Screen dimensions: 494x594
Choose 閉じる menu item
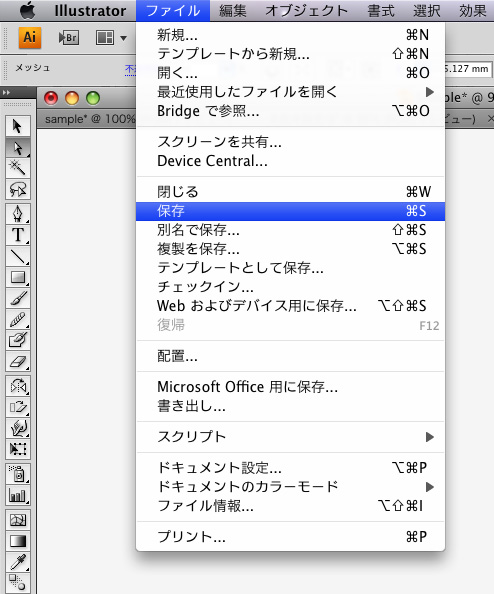click(x=290, y=192)
